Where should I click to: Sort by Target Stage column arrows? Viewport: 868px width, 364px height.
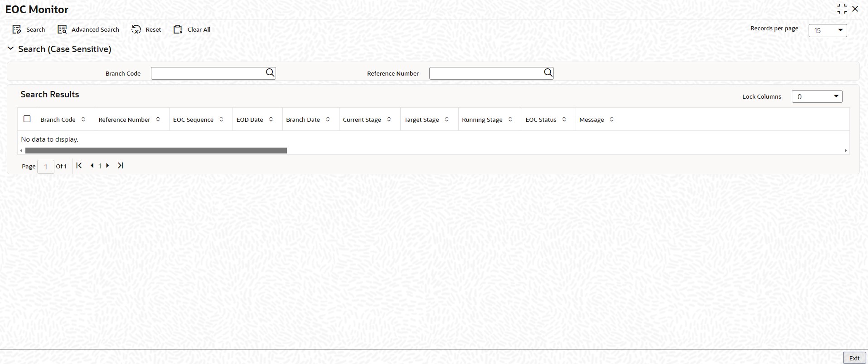coord(447,120)
